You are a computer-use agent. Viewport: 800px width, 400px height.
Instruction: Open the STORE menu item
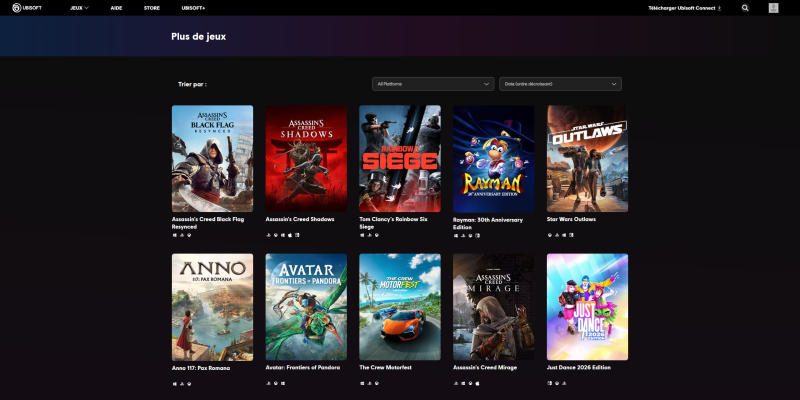pyautogui.click(x=152, y=8)
